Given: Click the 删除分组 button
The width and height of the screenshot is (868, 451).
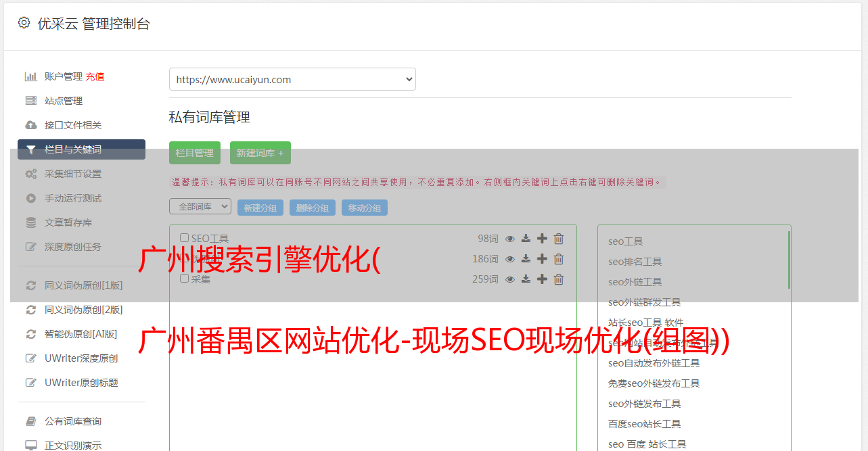Looking at the screenshot, I should pos(313,208).
